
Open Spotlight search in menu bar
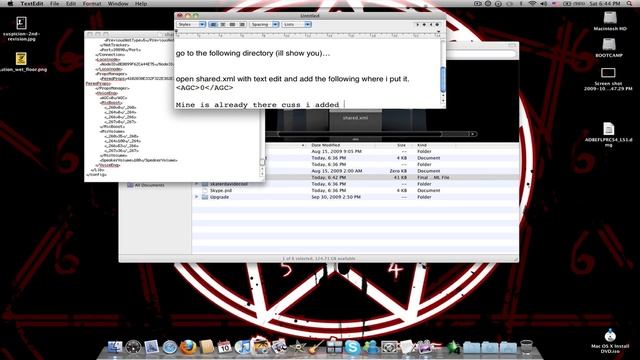pos(629,3)
